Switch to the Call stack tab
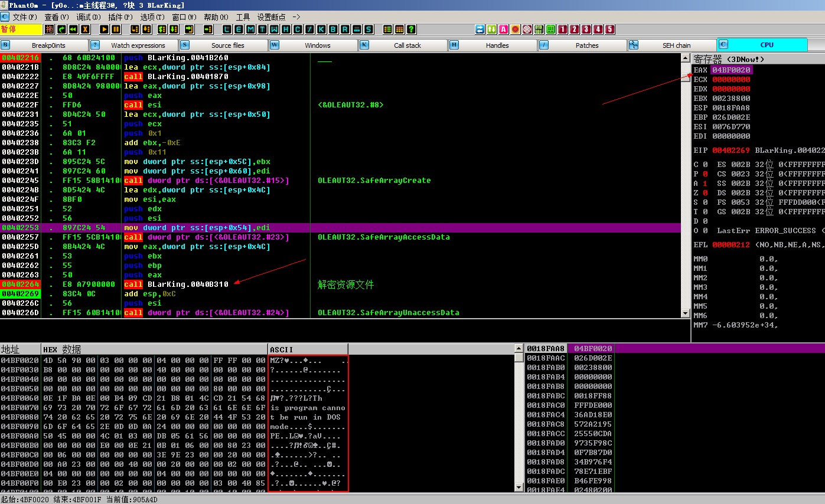Viewport: 825px width, 504px height. point(403,45)
